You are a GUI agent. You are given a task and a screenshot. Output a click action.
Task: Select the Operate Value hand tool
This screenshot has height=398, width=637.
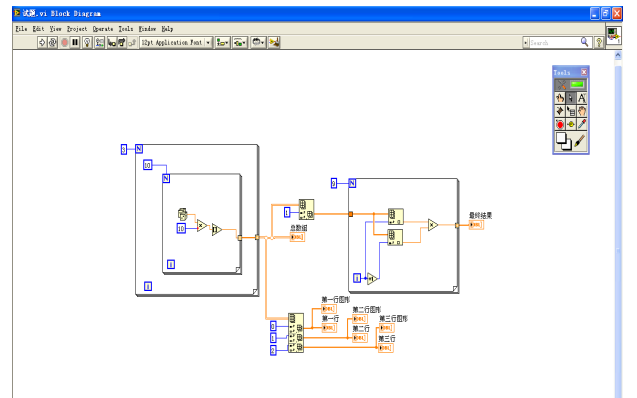tap(560, 98)
